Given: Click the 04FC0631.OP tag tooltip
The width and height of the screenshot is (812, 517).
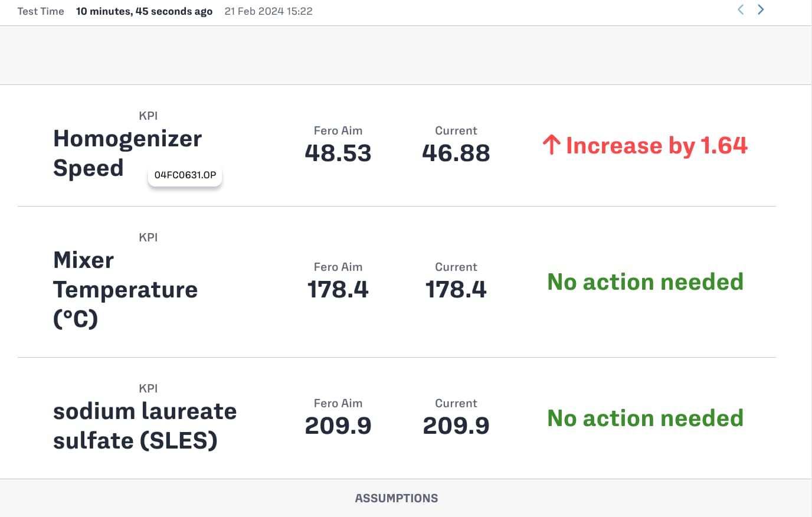Looking at the screenshot, I should (x=185, y=175).
